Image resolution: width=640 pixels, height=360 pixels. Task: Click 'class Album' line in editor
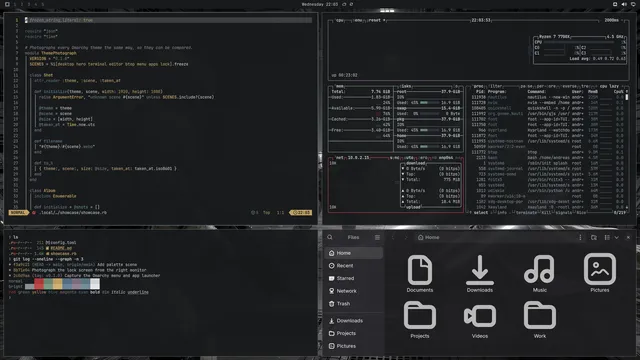(x=42, y=191)
